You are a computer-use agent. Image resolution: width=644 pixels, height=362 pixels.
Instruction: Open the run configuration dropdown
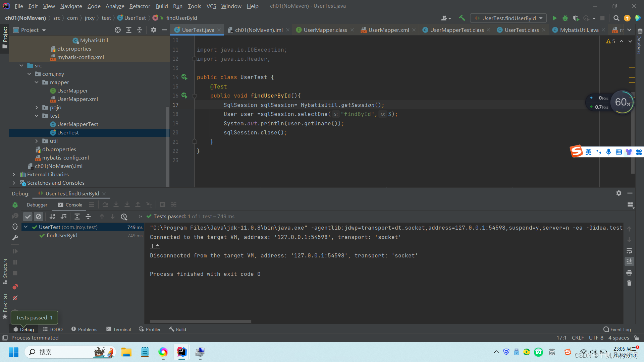click(x=540, y=18)
